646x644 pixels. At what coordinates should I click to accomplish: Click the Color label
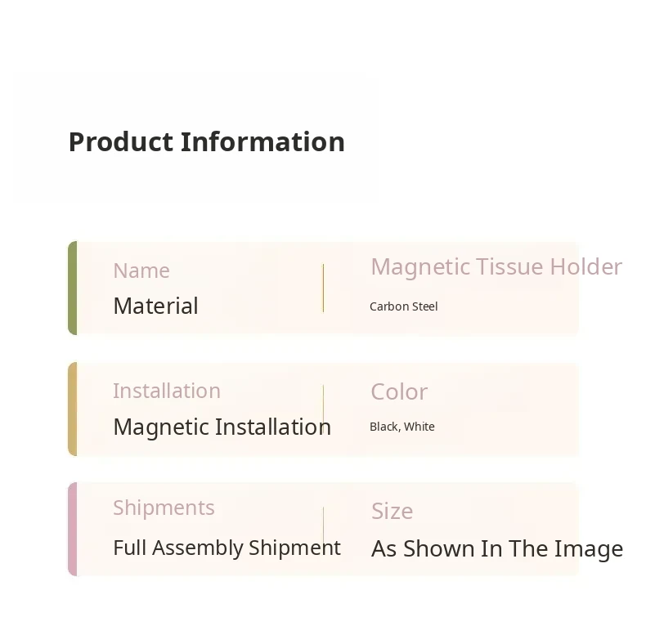[399, 391]
